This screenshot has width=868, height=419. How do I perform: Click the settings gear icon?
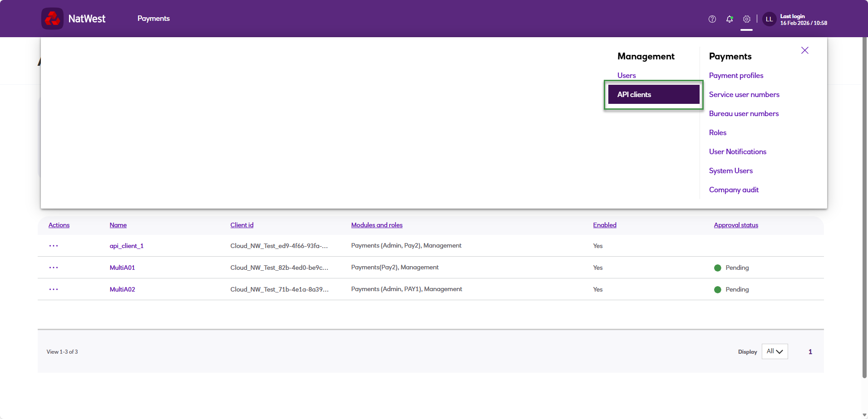(747, 19)
